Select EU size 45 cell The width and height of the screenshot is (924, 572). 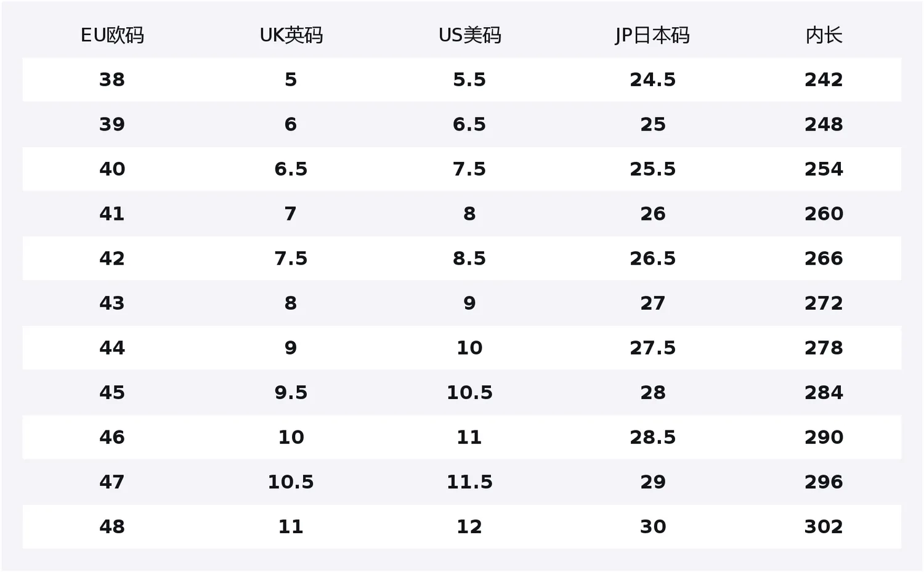(112, 392)
